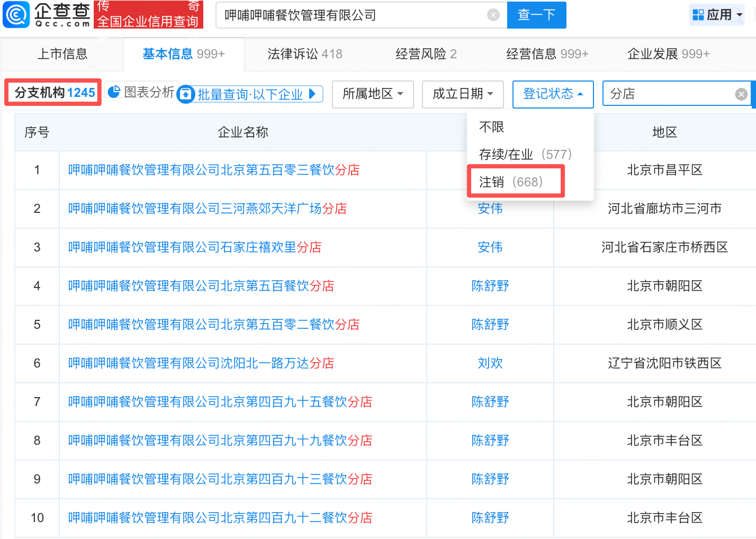The image size is (756, 539).
Task: Expand the 所属地区 dropdown
Action: tap(372, 94)
